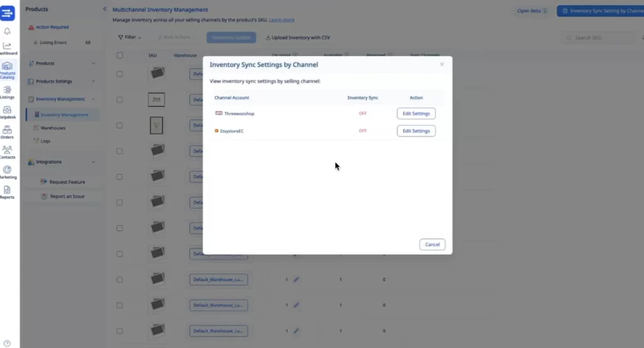Viewport: 644px width, 348px height.
Task: Click the Request Feature icon
Action: 43,182
